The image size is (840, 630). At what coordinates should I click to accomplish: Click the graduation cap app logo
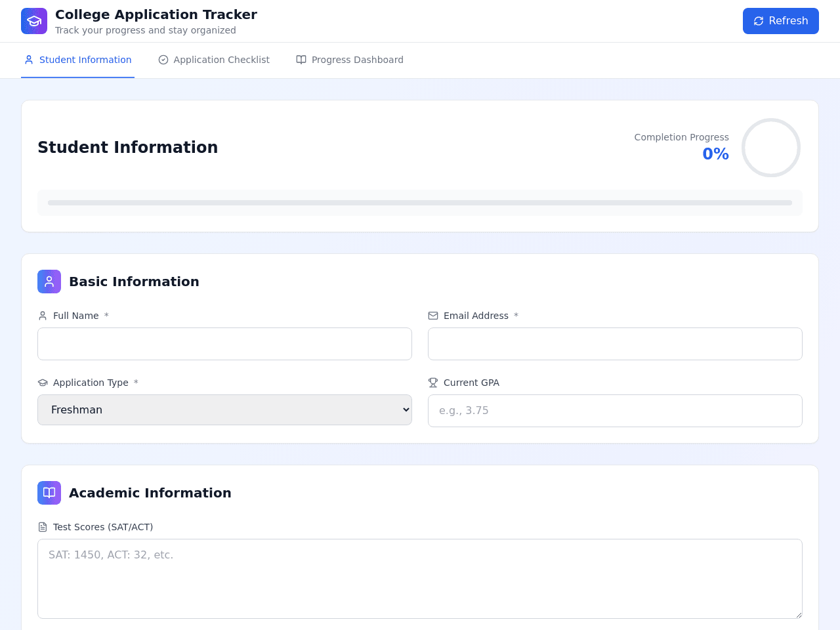click(34, 21)
